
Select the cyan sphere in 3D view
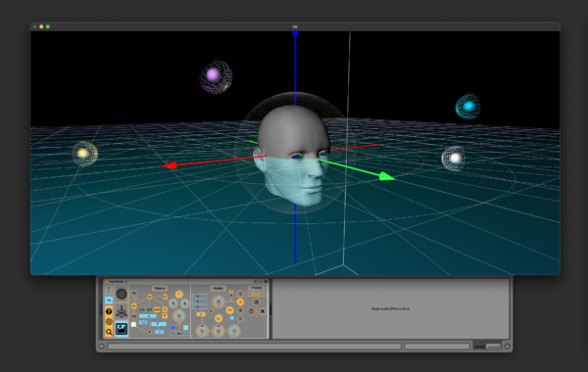click(x=467, y=107)
